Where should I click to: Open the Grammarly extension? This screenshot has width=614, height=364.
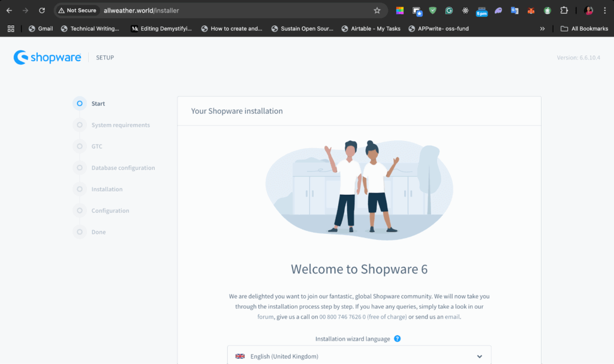pos(449,11)
